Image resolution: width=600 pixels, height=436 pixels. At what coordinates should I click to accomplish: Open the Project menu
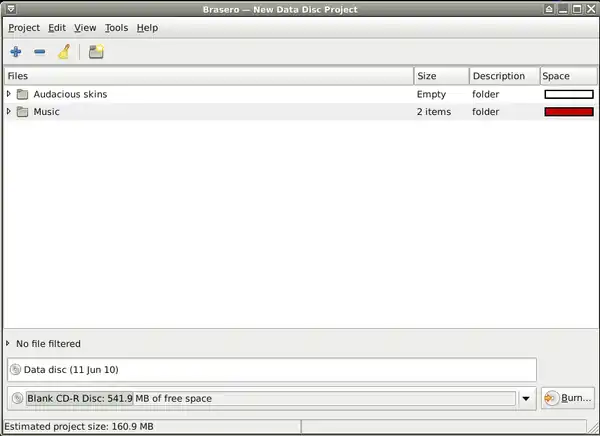pyautogui.click(x=24, y=28)
